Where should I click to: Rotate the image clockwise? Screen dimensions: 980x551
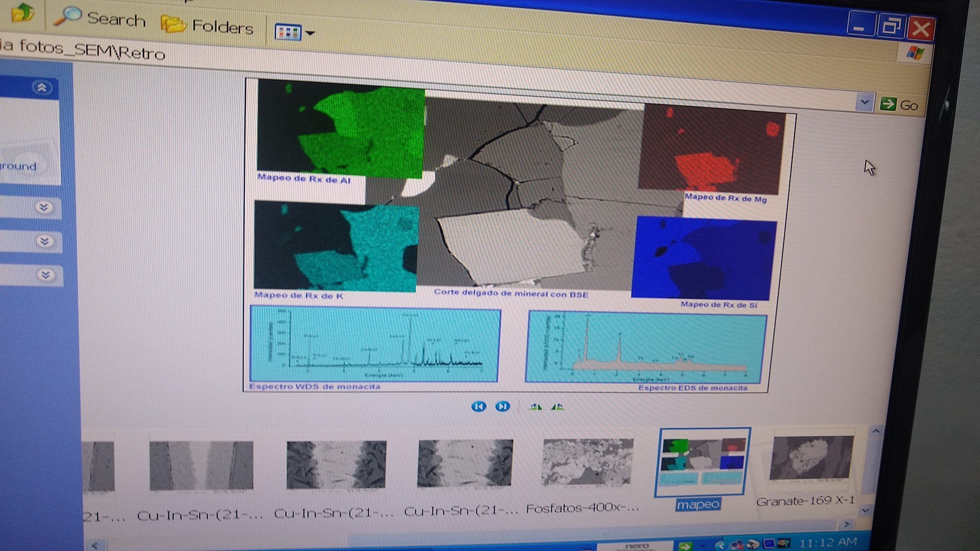tap(535, 407)
